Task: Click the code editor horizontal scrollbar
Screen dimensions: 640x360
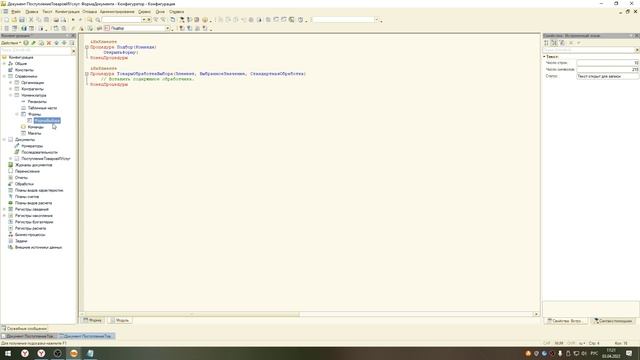Action: click(x=192, y=314)
